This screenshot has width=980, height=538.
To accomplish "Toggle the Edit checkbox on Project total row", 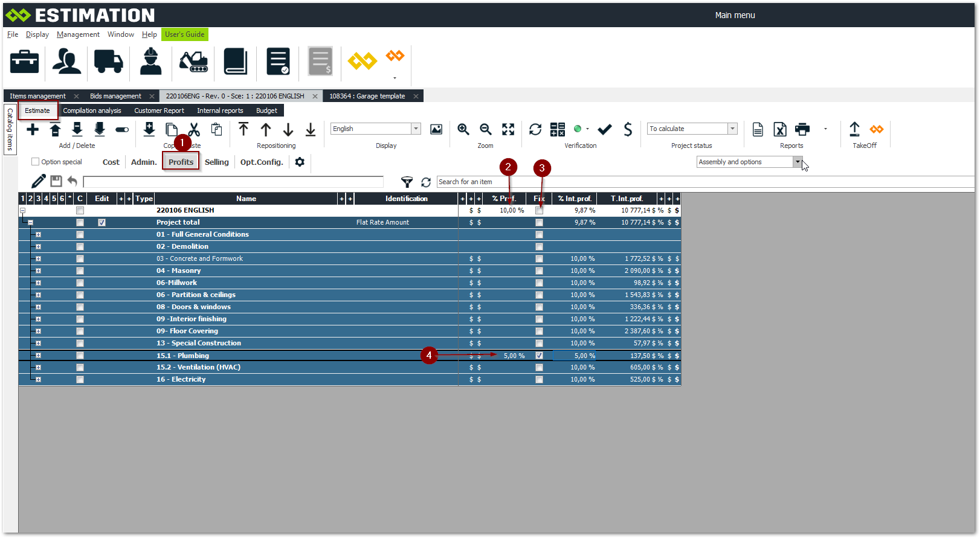I will (x=102, y=222).
